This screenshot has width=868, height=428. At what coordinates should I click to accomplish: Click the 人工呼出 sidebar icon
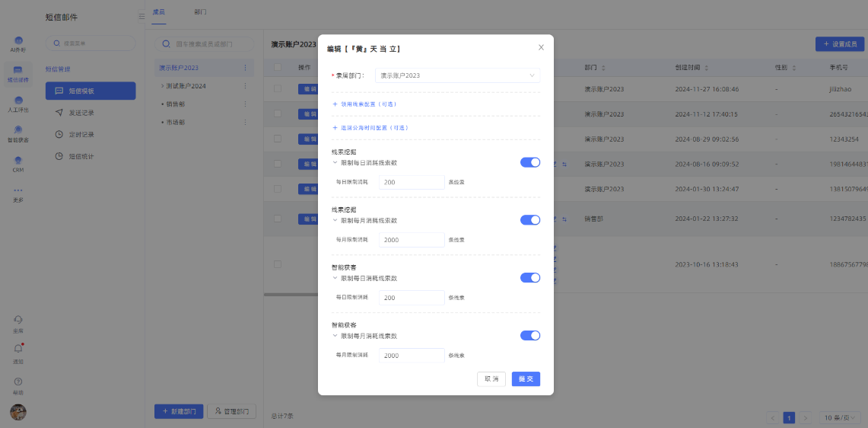18,102
